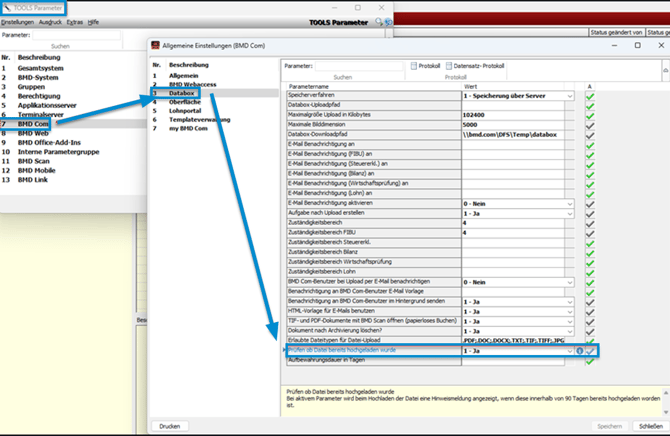Select BMD-System in TOOLS Parameter list
Image resolution: width=670 pixels, height=436 pixels.
coord(38,78)
